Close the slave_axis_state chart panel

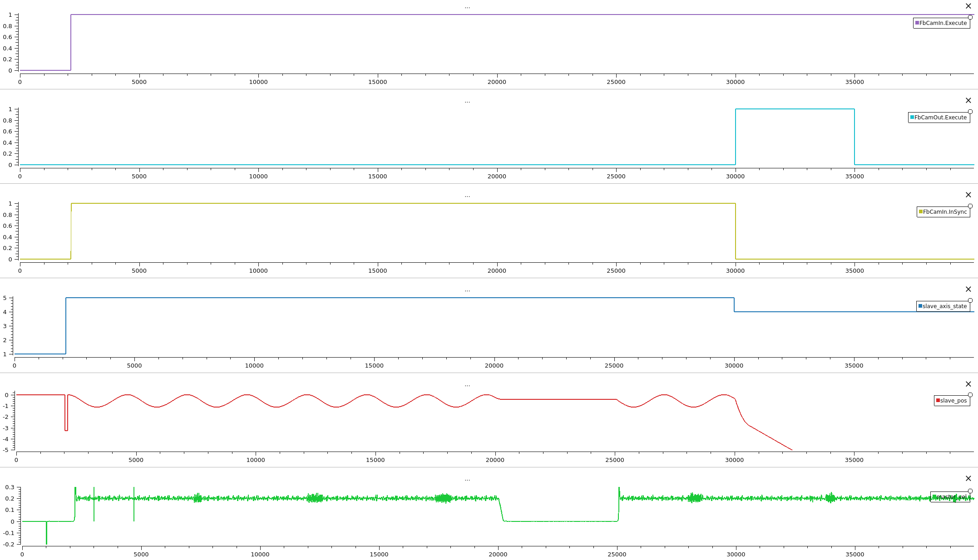coord(968,290)
